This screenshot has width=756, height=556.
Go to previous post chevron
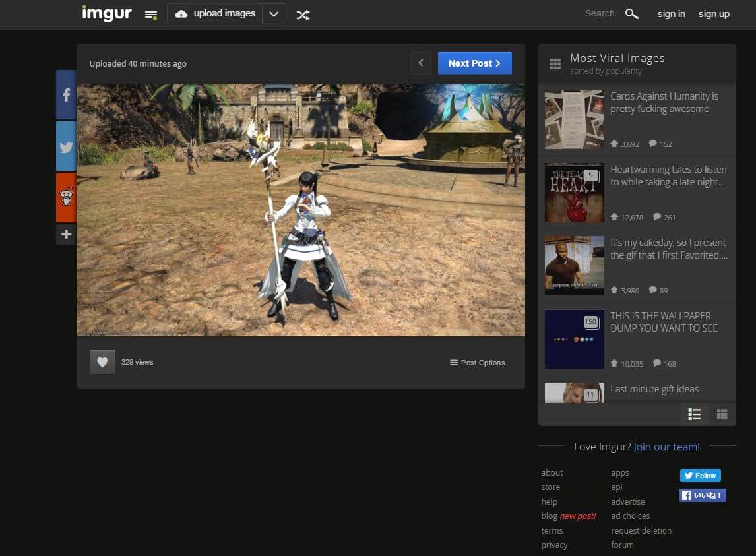[x=421, y=63]
